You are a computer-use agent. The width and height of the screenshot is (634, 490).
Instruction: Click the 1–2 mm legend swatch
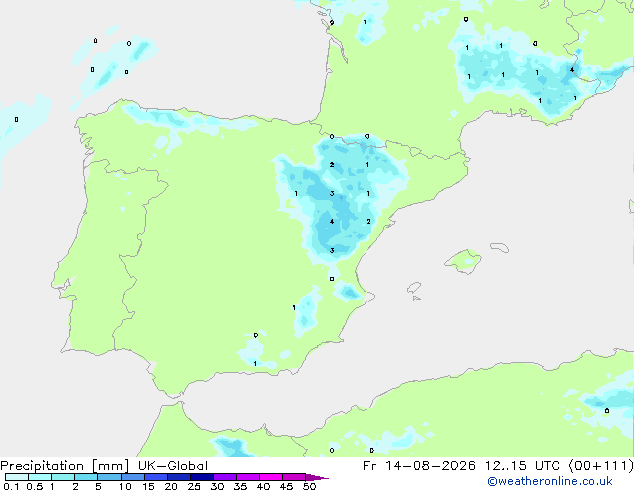[63, 477]
